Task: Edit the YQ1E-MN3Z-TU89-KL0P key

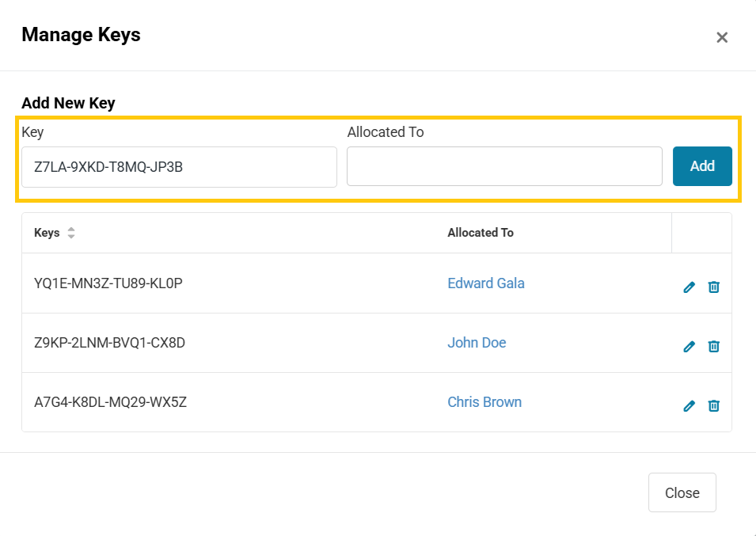Action: coord(689,287)
